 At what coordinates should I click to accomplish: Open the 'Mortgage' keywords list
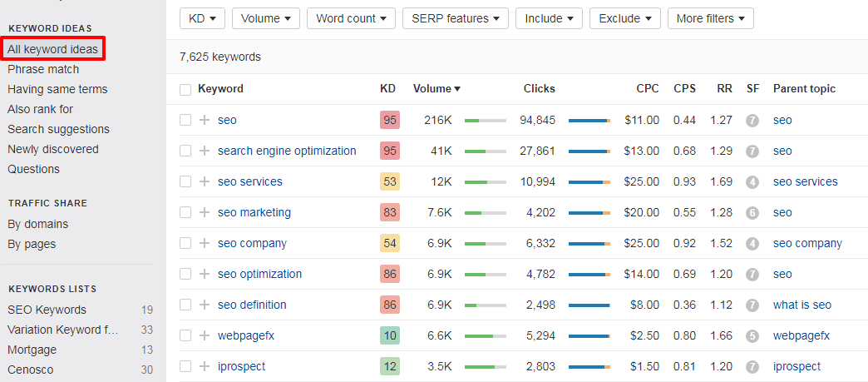(32, 350)
